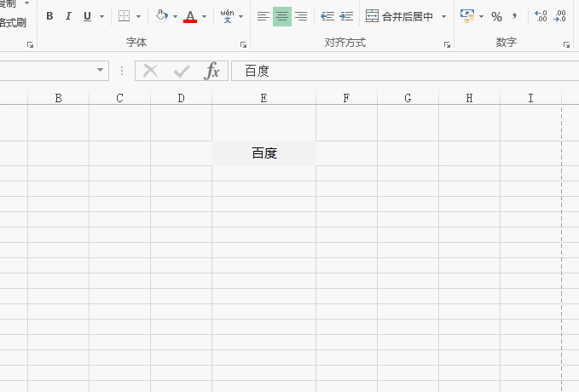Select column B header
Screen dimensions: 579x392
coord(58,98)
